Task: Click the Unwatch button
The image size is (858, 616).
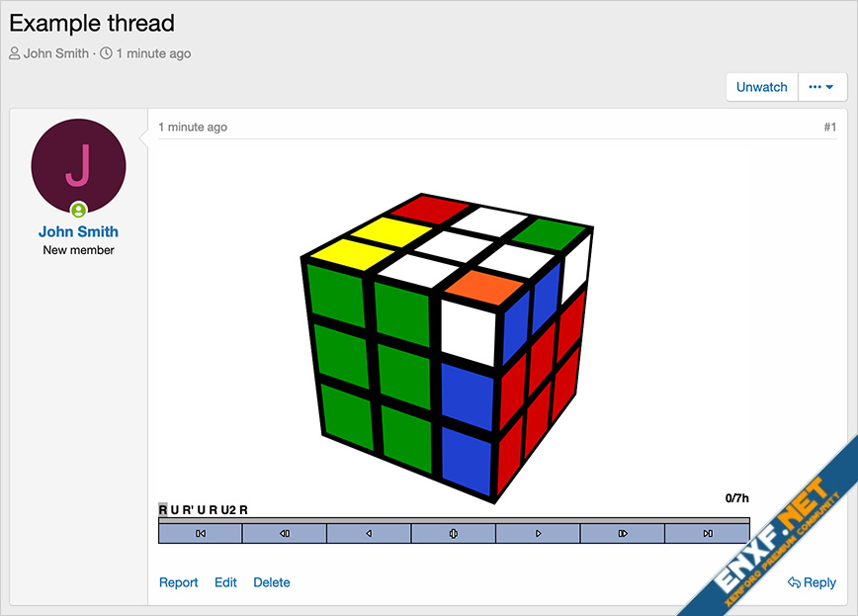Action: (762, 87)
